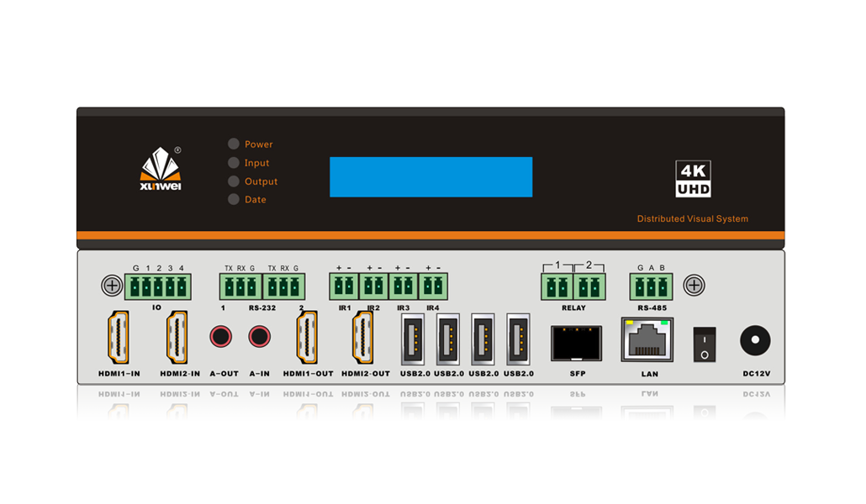Click the blue LCD display screen
The image size is (866, 504).
coord(430,176)
